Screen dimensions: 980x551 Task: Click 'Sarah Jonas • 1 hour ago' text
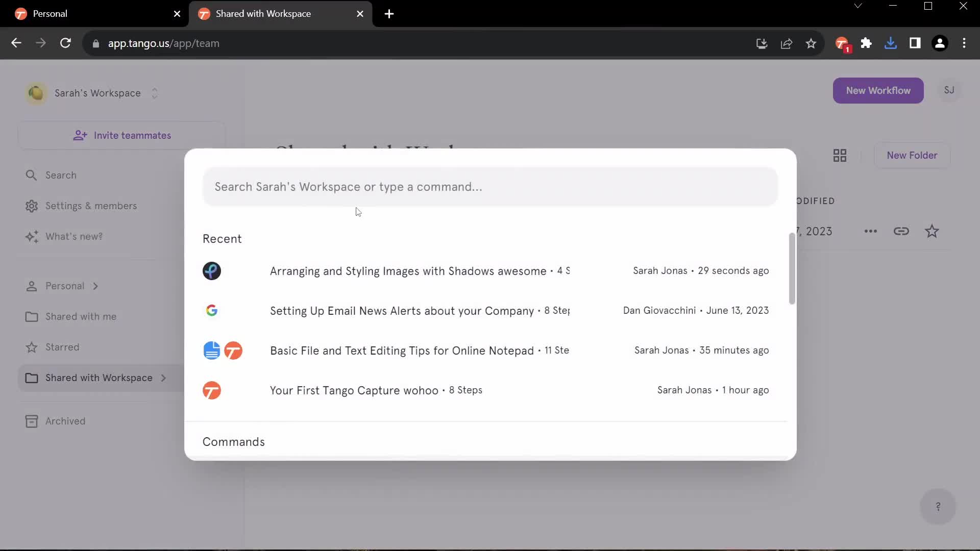click(713, 390)
